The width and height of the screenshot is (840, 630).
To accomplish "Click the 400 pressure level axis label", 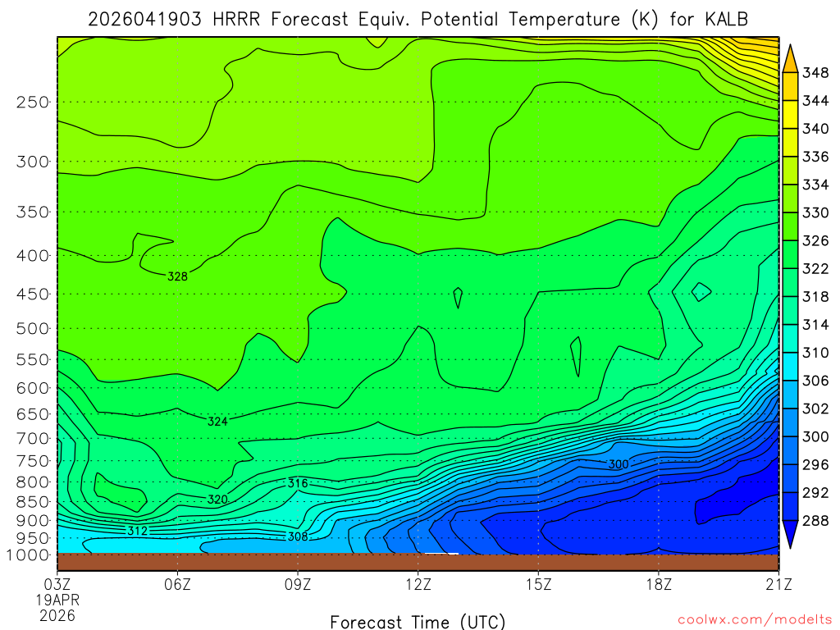I will point(33,256).
